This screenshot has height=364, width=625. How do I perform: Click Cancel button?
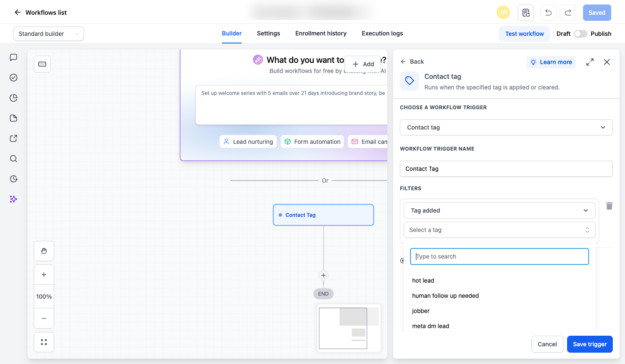547,344
